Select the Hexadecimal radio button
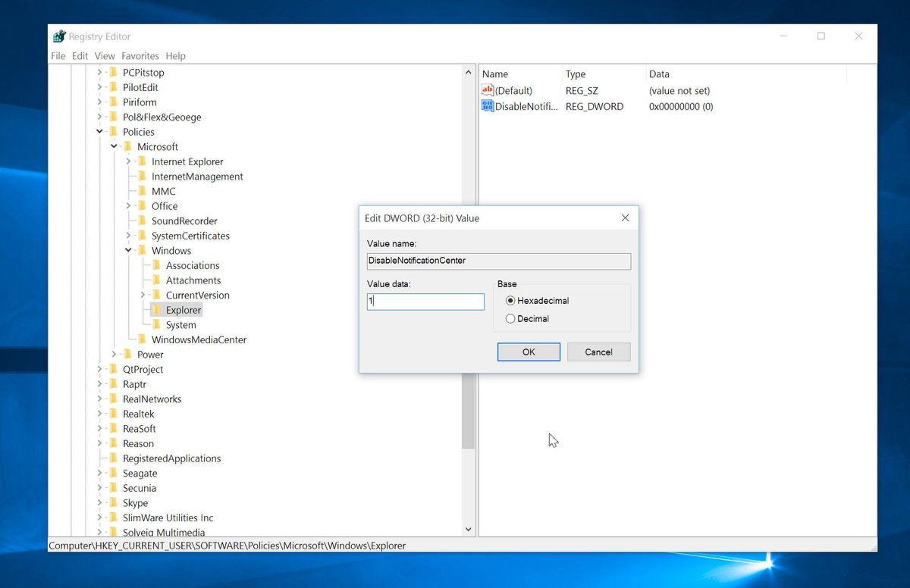Screen dimensions: 910x588 coord(510,300)
